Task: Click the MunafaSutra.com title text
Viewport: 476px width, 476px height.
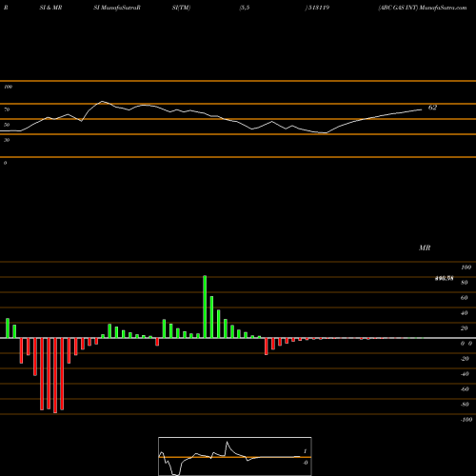Action: [x=443, y=8]
